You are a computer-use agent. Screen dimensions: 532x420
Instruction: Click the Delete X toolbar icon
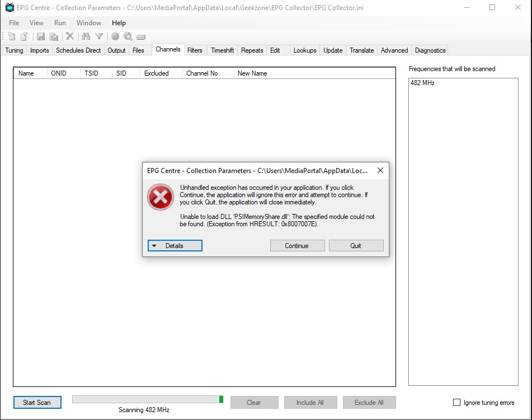[70, 36]
